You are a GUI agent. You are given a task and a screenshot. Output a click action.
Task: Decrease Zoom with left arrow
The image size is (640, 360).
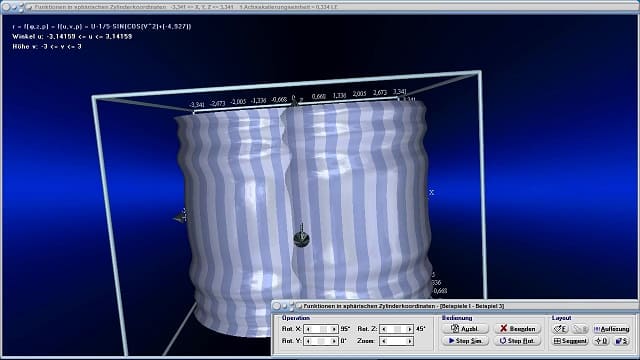point(383,341)
